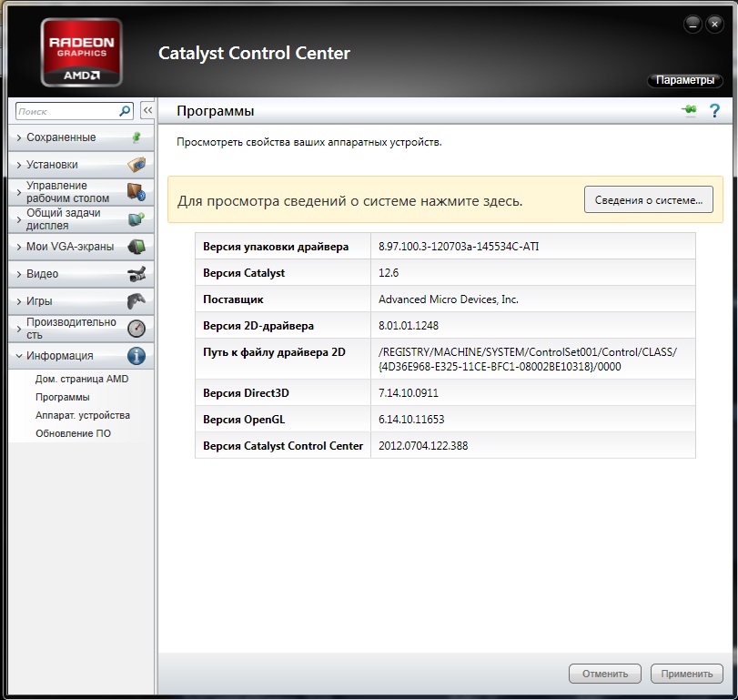Click the blue Информация icon
The width and height of the screenshot is (738, 700).
click(x=136, y=355)
